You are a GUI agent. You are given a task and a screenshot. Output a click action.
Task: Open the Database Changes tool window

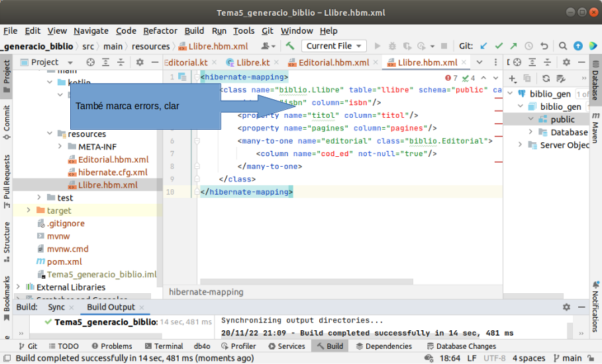(x=462, y=346)
